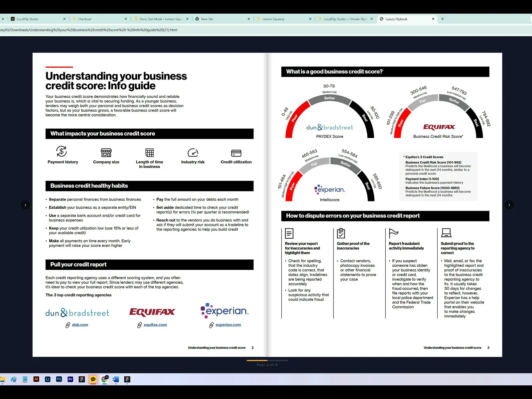Switch to the New Tab tab
Viewport: 532px width, 399px height.
point(222,19)
